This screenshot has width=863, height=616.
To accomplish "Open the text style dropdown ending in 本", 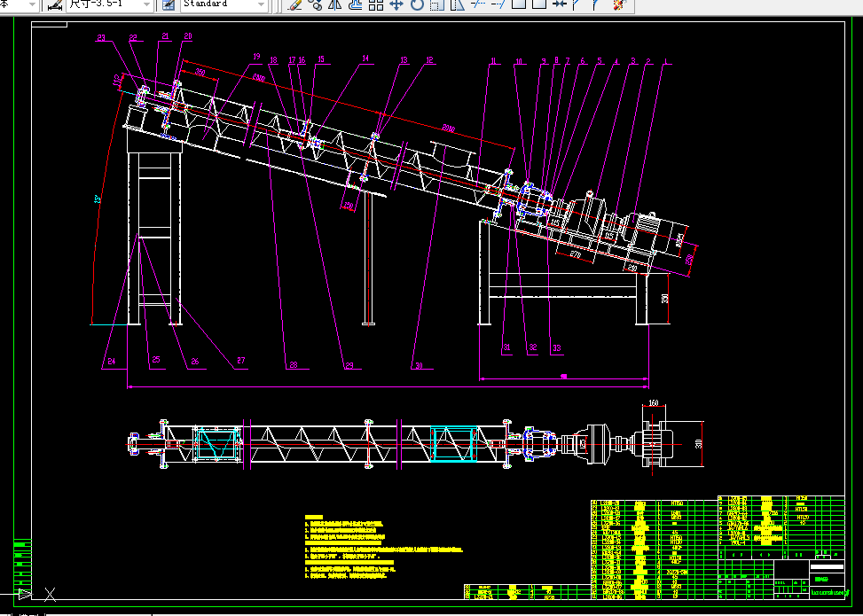I will [x=31, y=5].
